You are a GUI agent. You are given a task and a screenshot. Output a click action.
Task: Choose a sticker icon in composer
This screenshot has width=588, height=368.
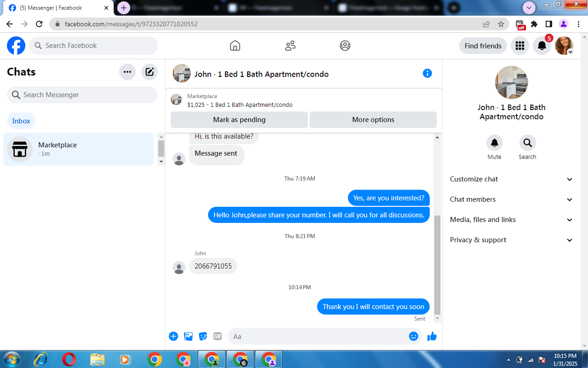pos(203,336)
